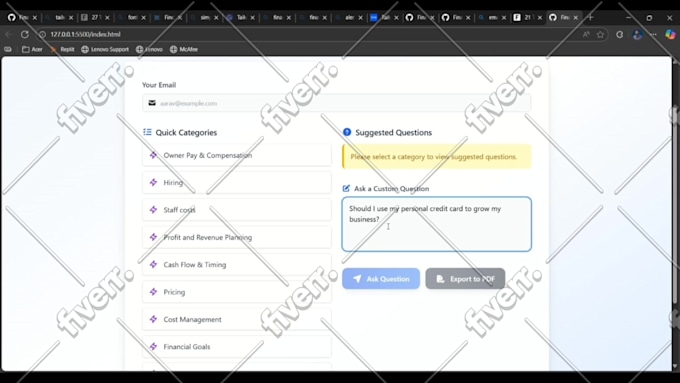Open Settings and more ellipsis menu
Image resolution: width=680 pixels, height=383 pixels.
coord(654,34)
